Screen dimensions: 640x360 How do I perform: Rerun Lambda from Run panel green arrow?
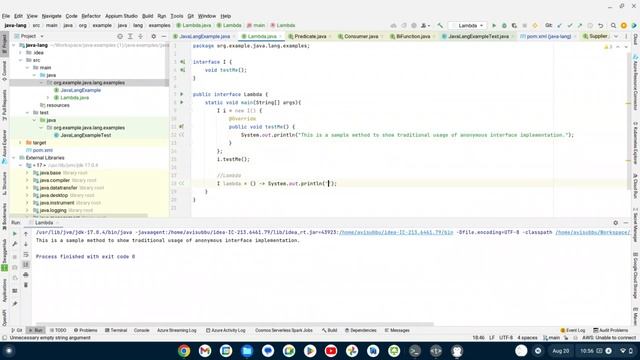pyautogui.click(x=15, y=233)
